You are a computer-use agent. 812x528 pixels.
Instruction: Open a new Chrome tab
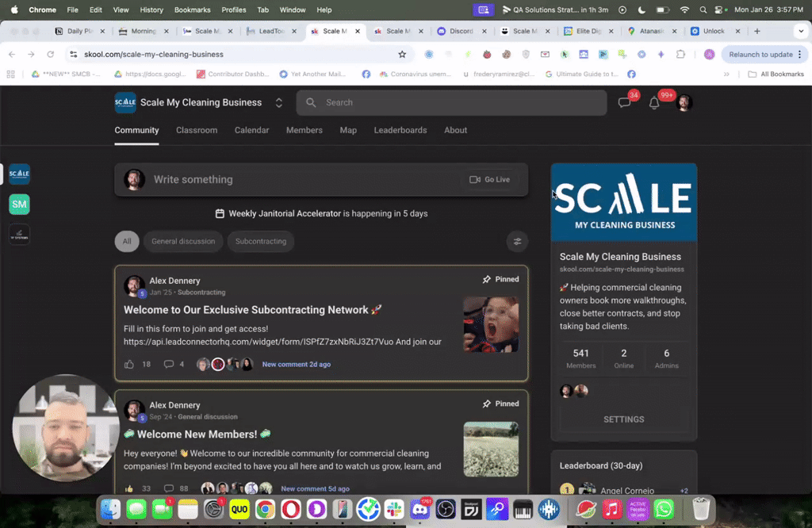pyautogui.click(x=757, y=31)
